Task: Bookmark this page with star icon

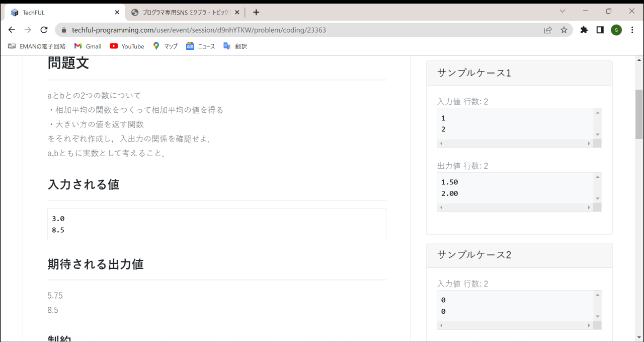Action: (x=564, y=30)
